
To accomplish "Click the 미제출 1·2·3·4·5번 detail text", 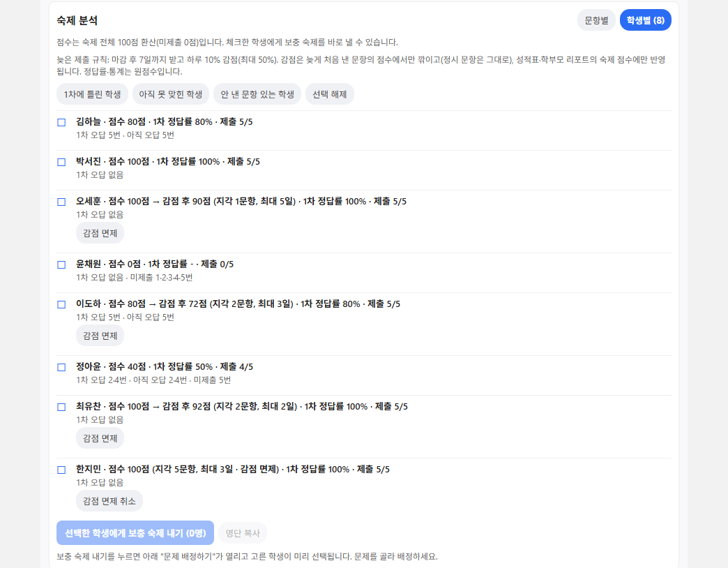I will [x=161, y=278].
